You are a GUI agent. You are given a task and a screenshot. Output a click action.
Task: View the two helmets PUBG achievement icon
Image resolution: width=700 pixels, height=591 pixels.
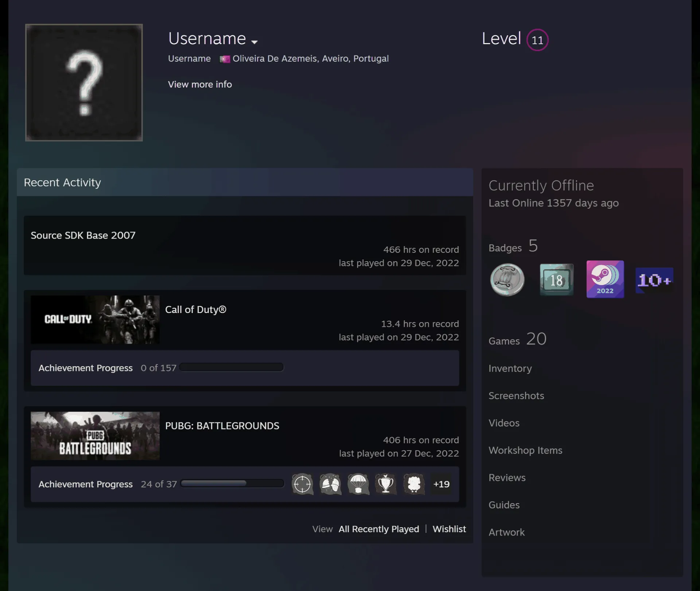pyautogui.click(x=330, y=484)
